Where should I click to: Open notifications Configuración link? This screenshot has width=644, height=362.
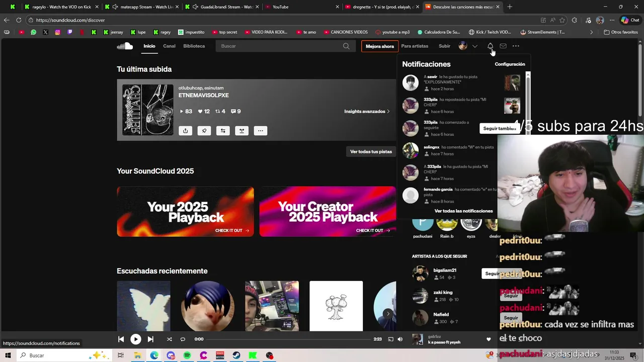click(x=510, y=64)
